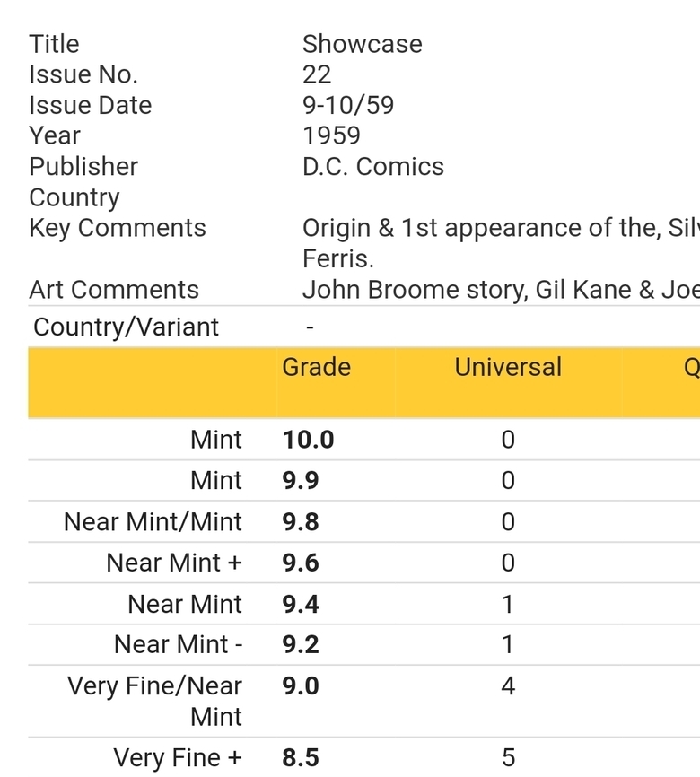Click the Universal column header
700x777 pixels.
click(508, 367)
